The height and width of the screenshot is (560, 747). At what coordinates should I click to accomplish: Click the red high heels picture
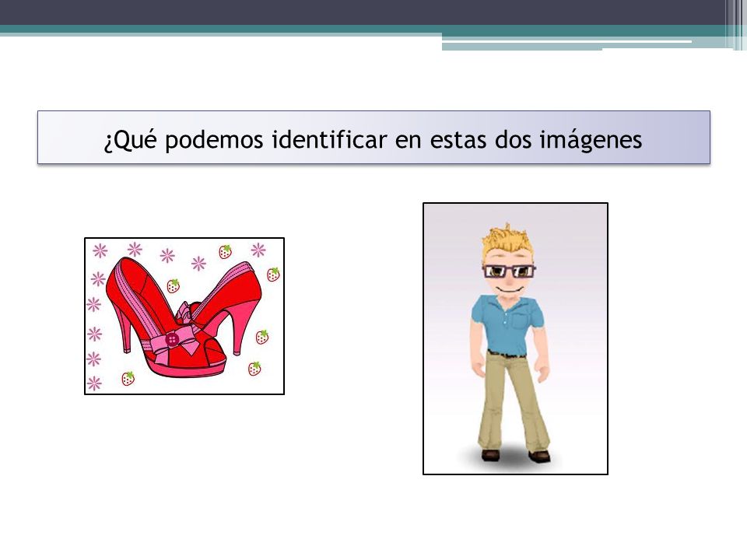pyautogui.click(x=184, y=317)
